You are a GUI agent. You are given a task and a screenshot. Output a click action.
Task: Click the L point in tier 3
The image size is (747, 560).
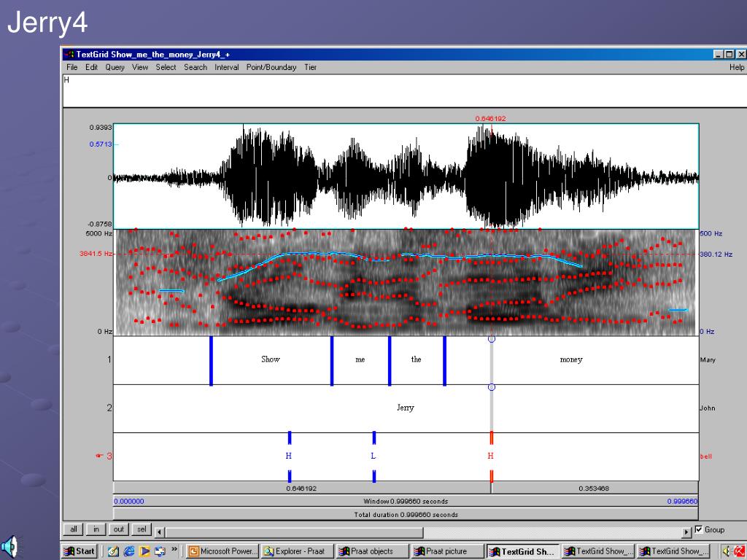pyautogui.click(x=373, y=456)
